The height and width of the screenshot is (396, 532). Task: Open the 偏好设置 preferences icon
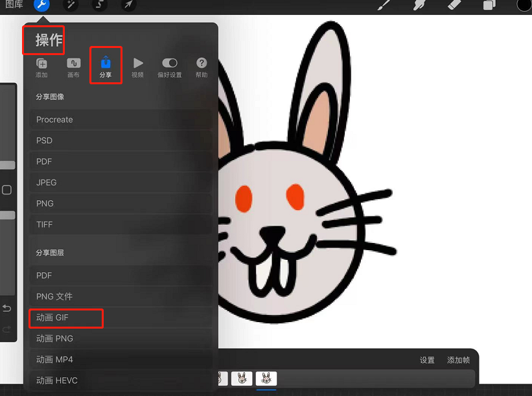(x=169, y=65)
